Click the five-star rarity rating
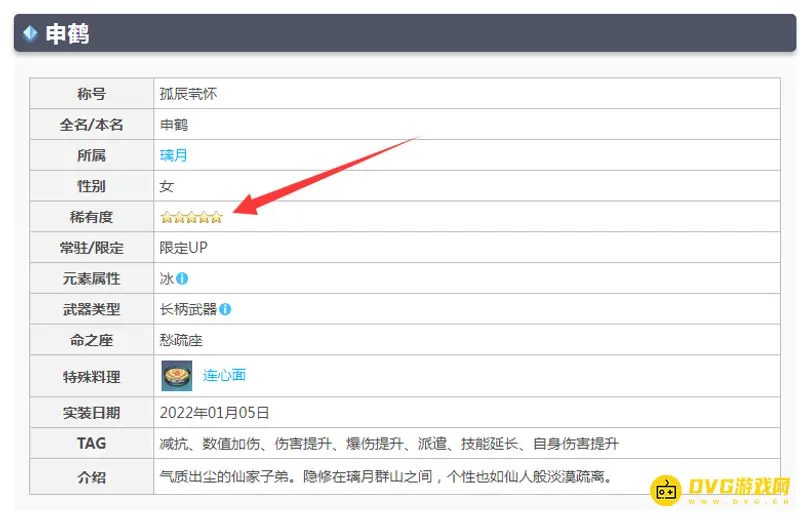Screen dimensions: 800x516 click(x=191, y=217)
